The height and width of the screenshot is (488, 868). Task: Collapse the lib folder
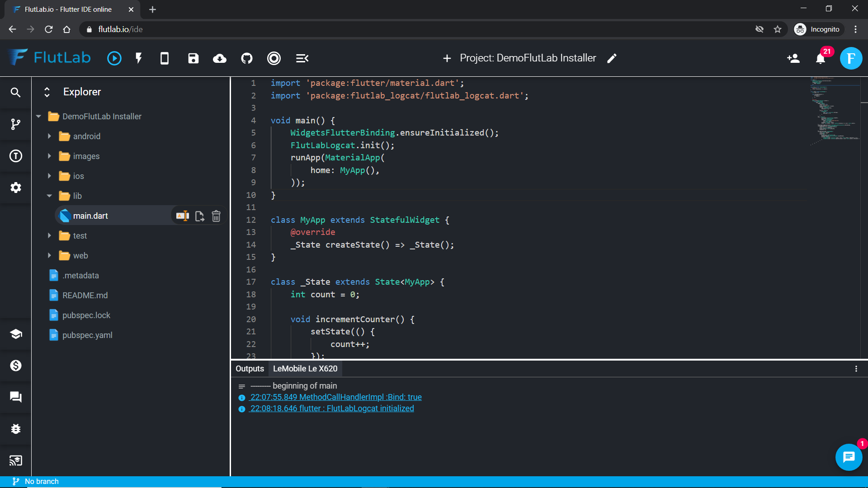(49, 196)
